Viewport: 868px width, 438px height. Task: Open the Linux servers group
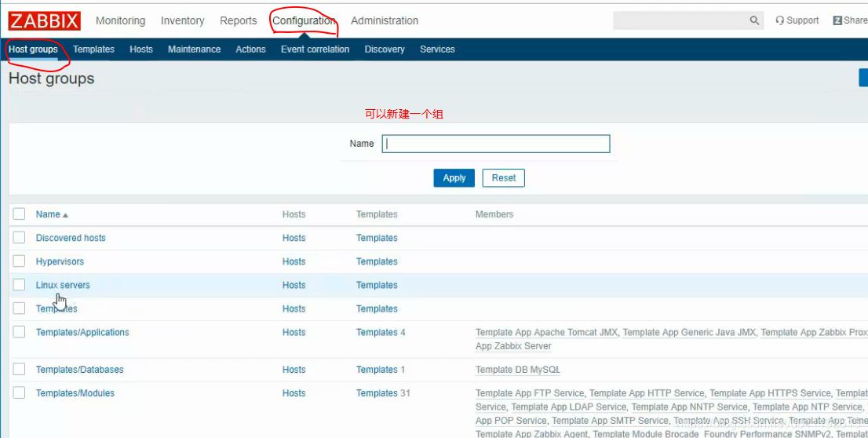pos(63,285)
